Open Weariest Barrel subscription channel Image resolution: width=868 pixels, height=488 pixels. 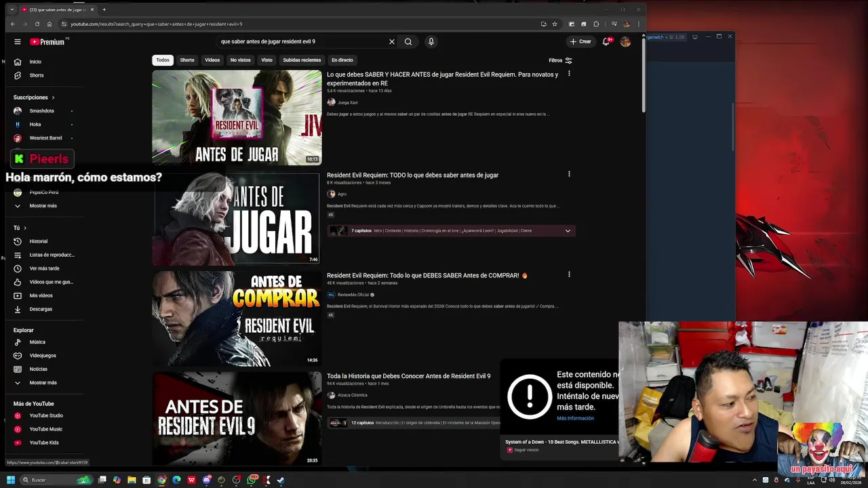[45, 138]
